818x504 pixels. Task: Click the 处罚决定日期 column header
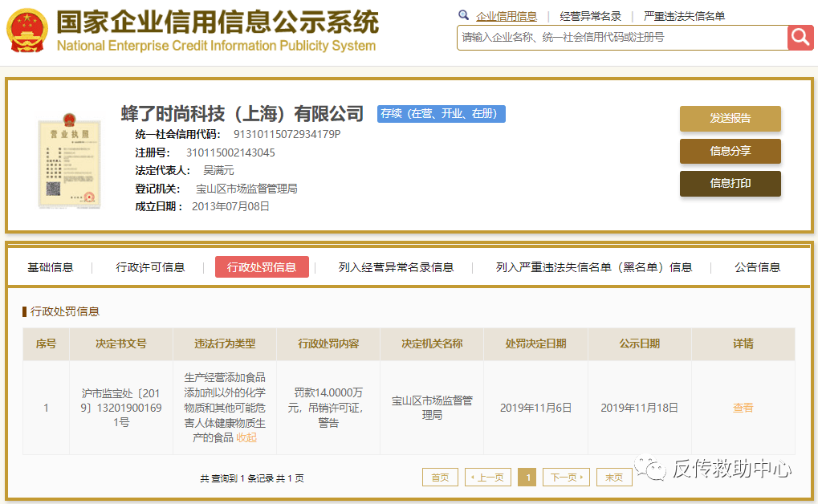tap(535, 343)
